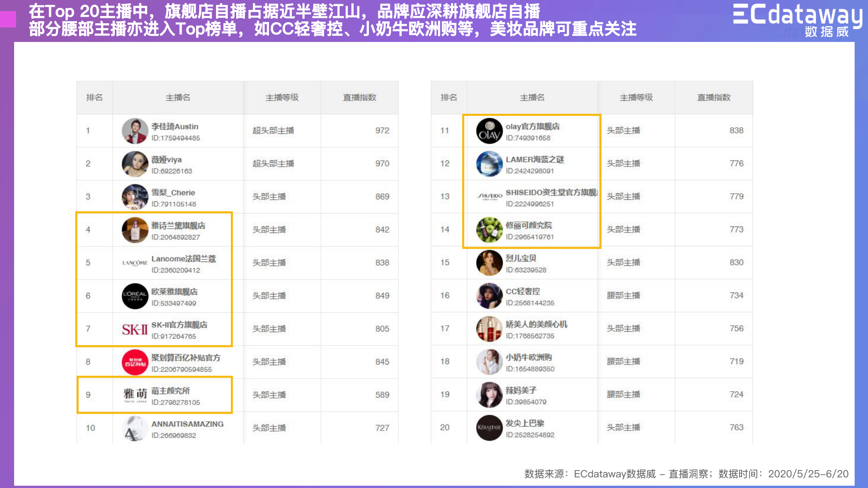Click CC轻奢控 avatar photo

(489, 296)
